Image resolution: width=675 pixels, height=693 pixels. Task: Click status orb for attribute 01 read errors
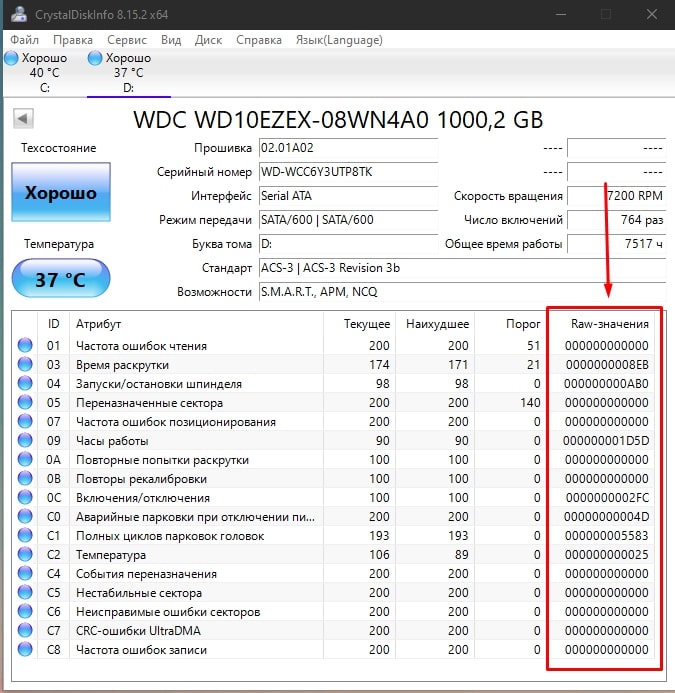pyautogui.click(x=25, y=345)
